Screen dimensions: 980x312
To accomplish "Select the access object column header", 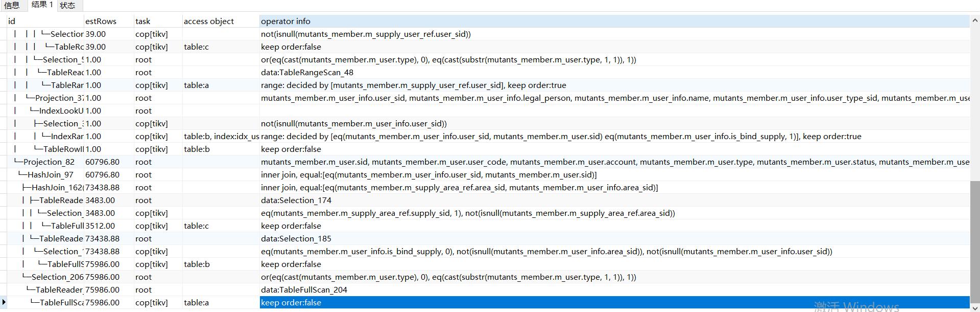I will 220,21.
